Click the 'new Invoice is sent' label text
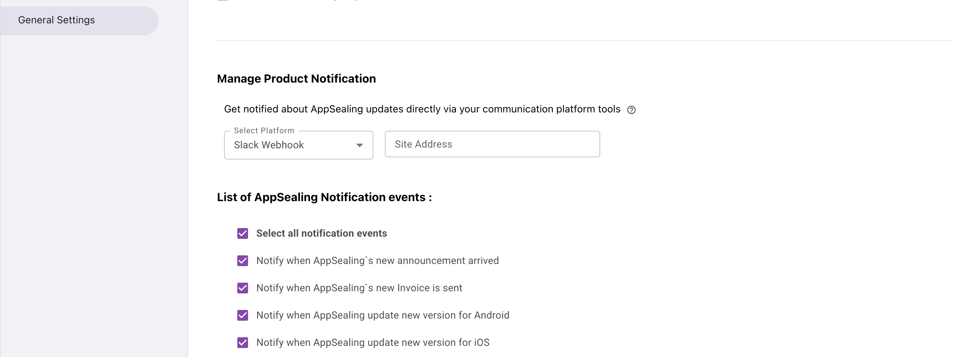The height and width of the screenshot is (357, 980). pos(359,288)
